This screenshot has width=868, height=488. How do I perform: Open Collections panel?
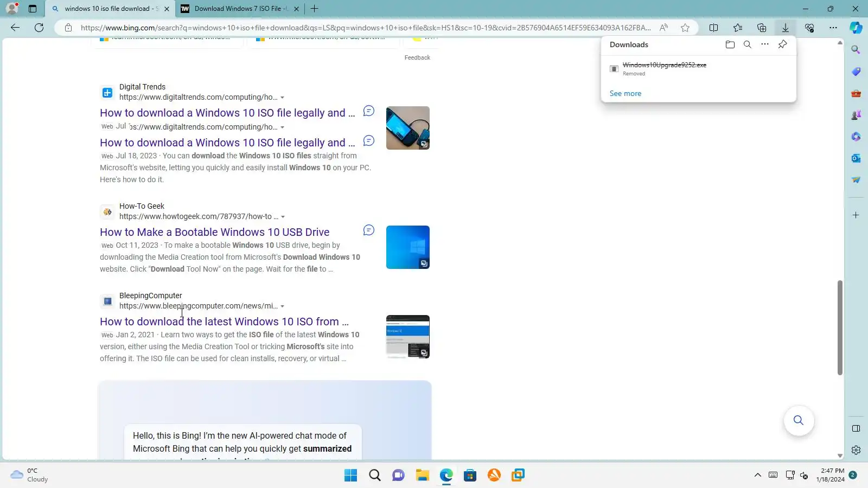762,28
